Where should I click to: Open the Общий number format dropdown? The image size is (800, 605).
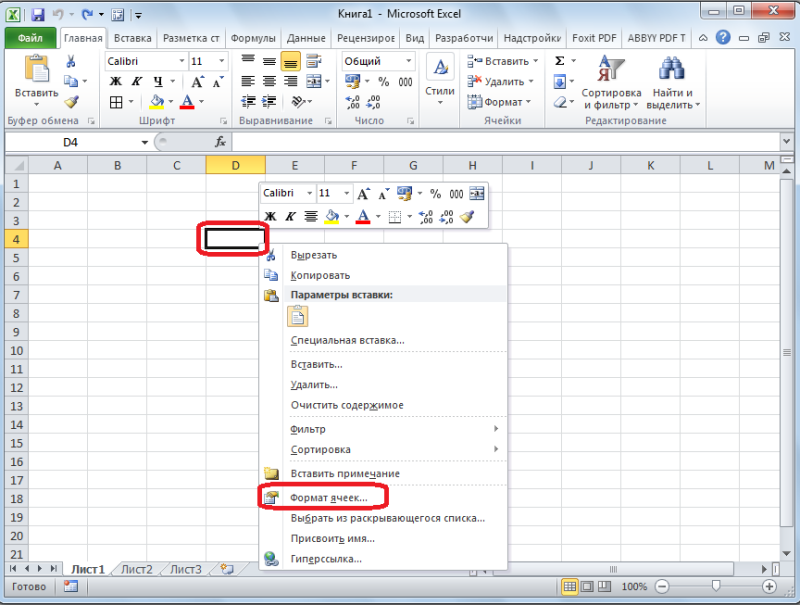409,61
